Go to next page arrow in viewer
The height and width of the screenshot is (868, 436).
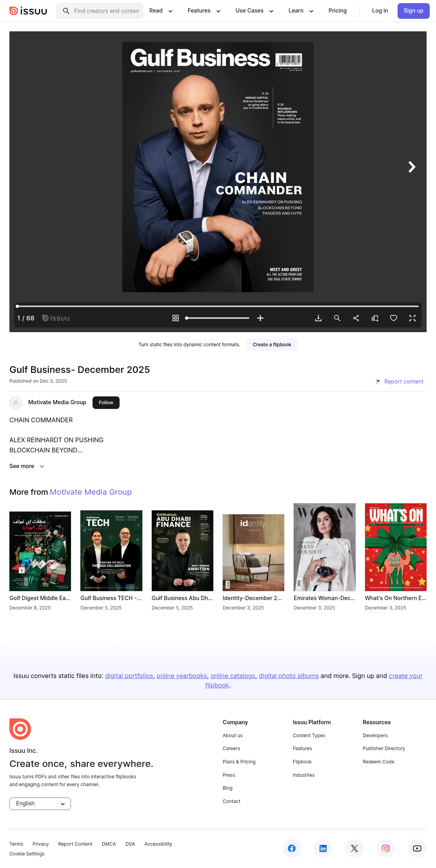point(412,167)
